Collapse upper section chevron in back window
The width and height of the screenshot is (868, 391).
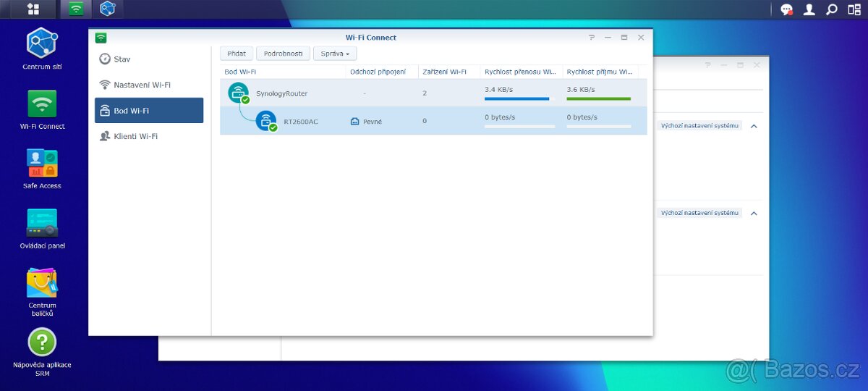(x=754, y=126)
